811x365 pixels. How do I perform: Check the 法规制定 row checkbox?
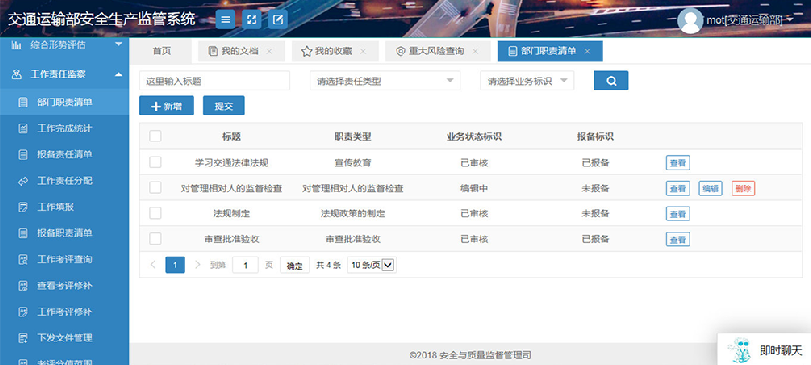(x=155, y=213)
